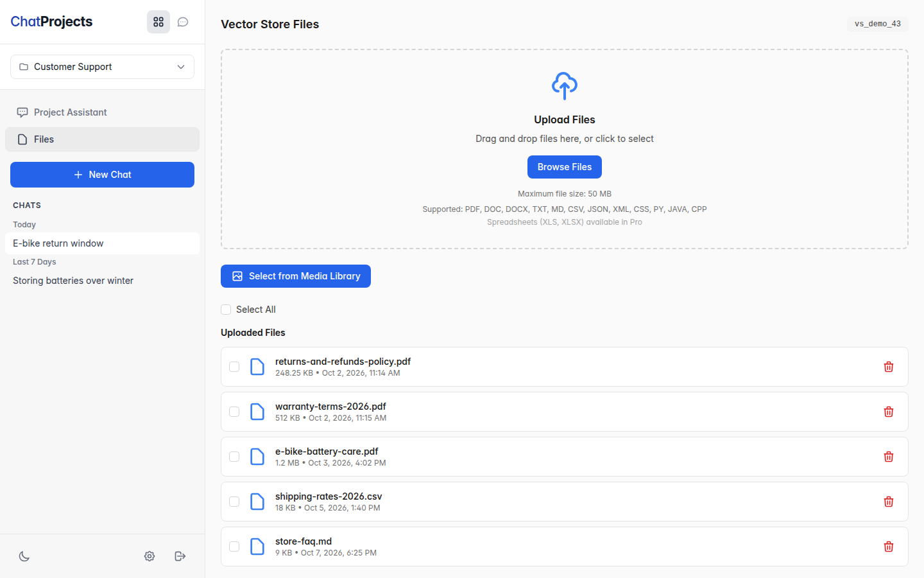Click the ChatProjects logo
The image size is (924, 578).
click(51, 22)
